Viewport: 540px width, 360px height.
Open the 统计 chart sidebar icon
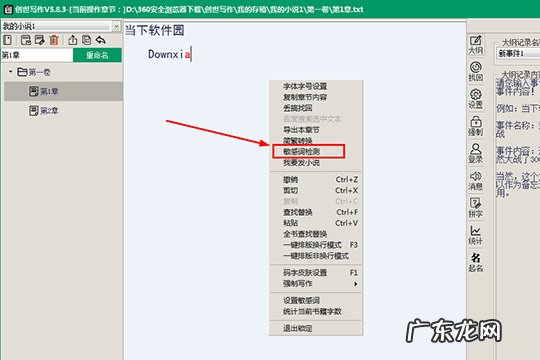pos(476,235)
